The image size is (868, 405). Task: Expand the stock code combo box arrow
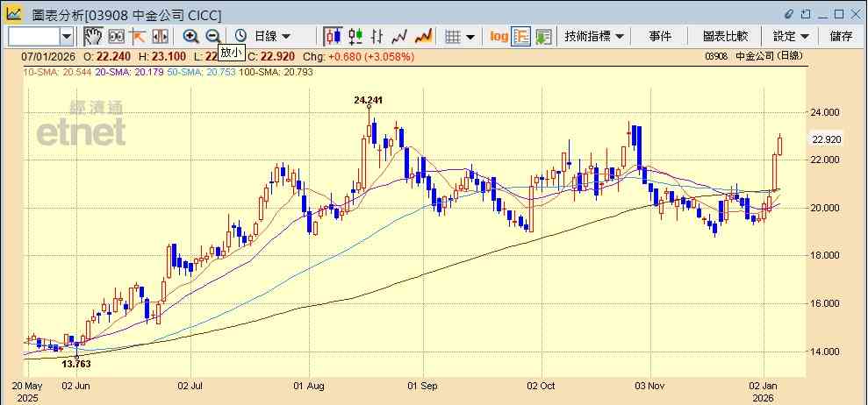click(x=67, y=37)
